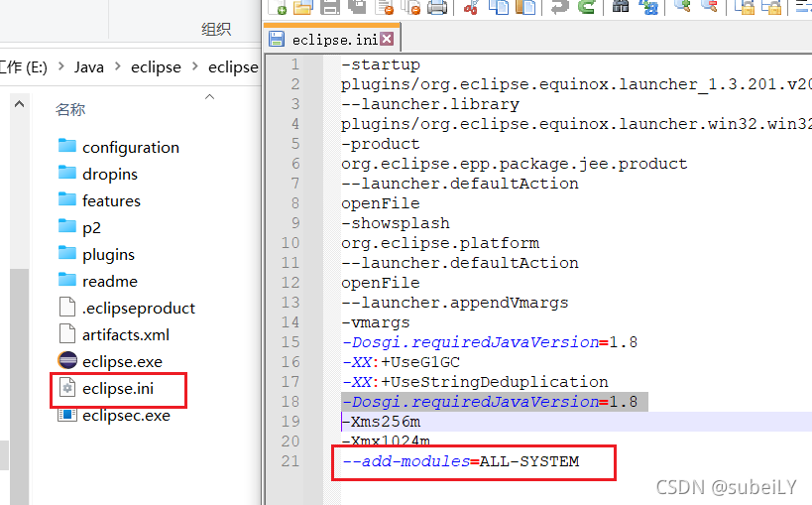The width and height of the screenshot is (812, 505).
Task: Click the plugins folder icon
Action: [67, 253]
